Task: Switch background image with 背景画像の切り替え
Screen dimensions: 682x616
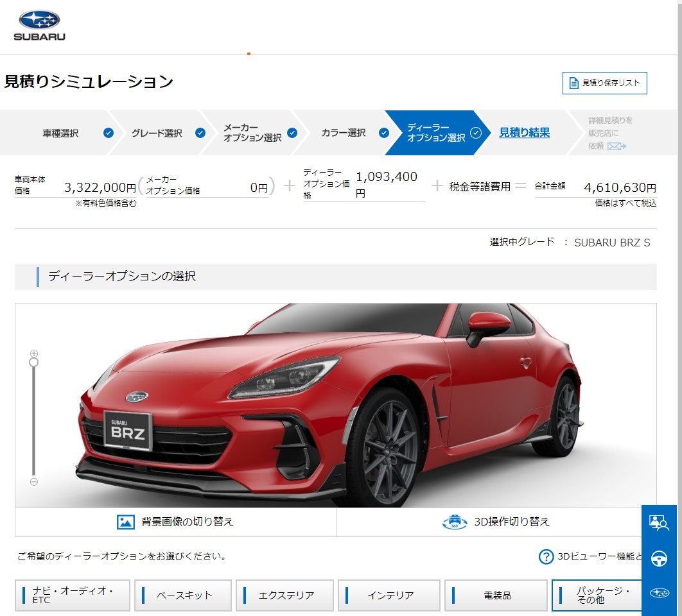Action: (x=175, y=522)
